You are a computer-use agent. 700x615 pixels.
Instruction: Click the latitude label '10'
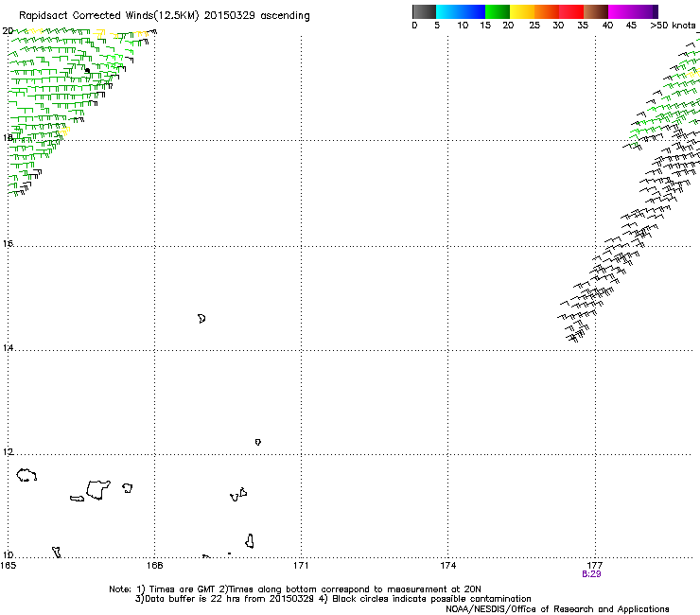pos(8,555)
